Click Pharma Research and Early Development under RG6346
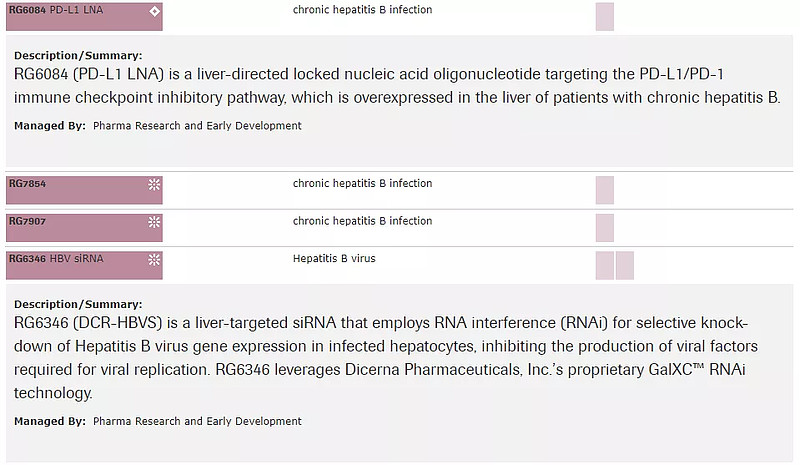This screenshot has height=465, width=800. pyautogui.click(x=197, y=422)
